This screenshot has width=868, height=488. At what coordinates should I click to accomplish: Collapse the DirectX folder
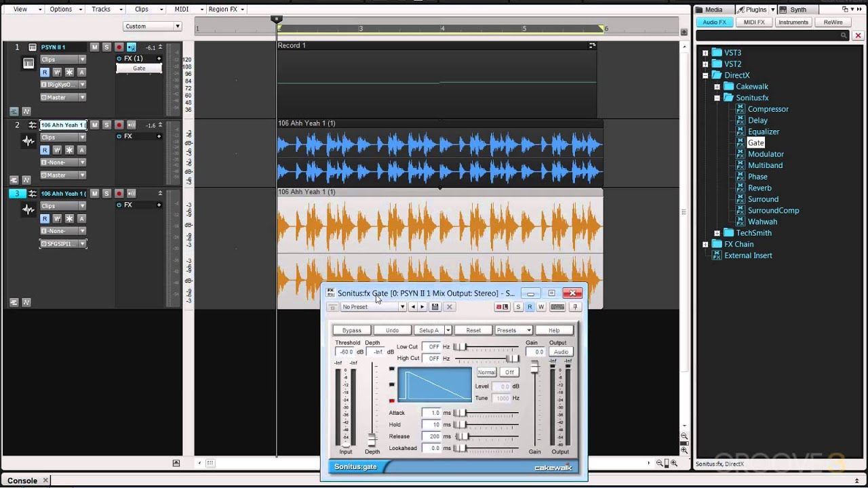pyautogui.click(x=705, y=75)
